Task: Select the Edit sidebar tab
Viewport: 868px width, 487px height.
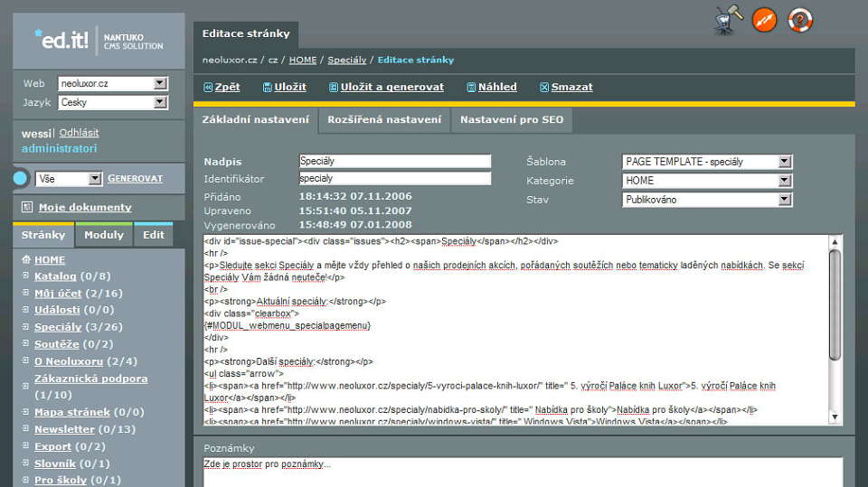Action: pyautogui.click(x=154, y=235)
